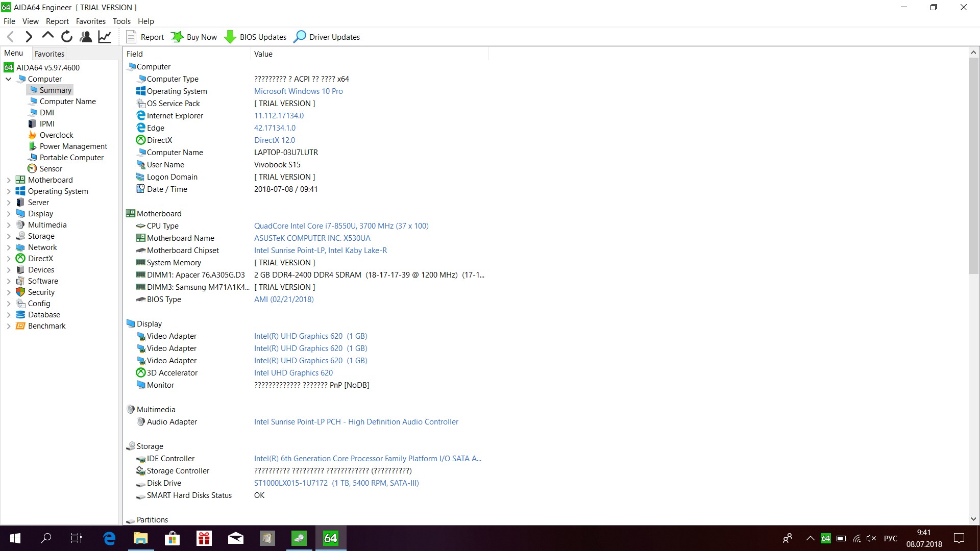Screen dimensions: 980x551
Task: Expand the Benchmark tree node
Action: pos(9,326)
